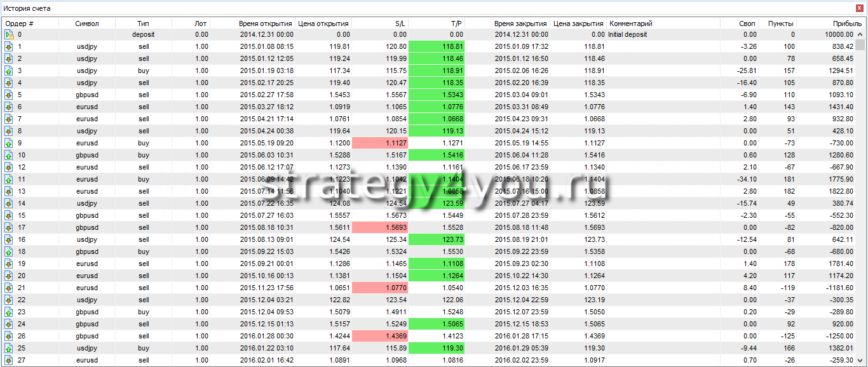This screenshot has height=367, width=868.
Task: Select the sell icon beside order 5
Action: tap(9, 95)
